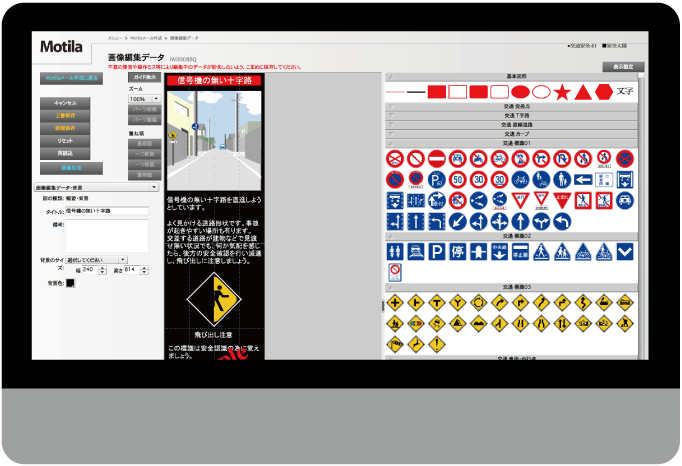Select the no-entry red bar sign

pyautogui.click(x=436, y=159)
